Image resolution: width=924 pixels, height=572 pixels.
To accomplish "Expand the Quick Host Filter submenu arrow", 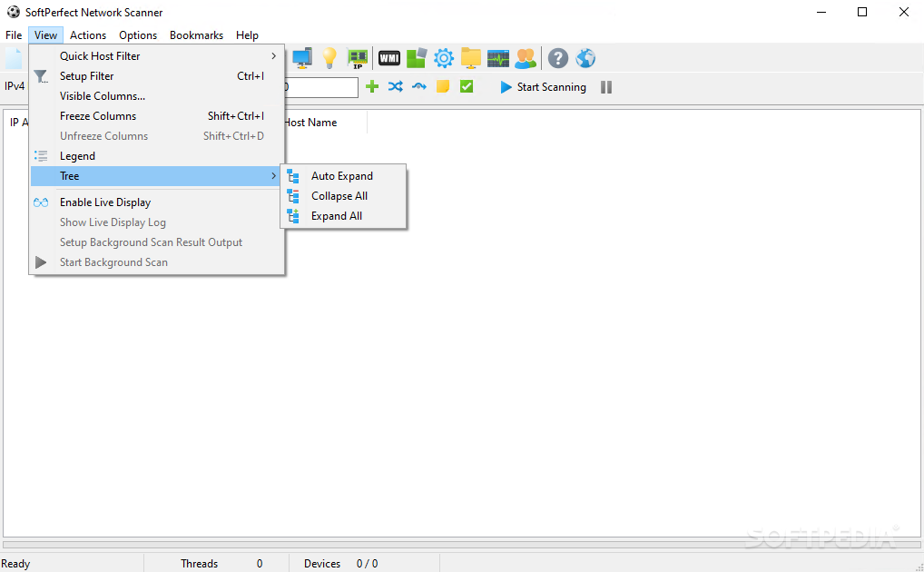I will 273,56.
